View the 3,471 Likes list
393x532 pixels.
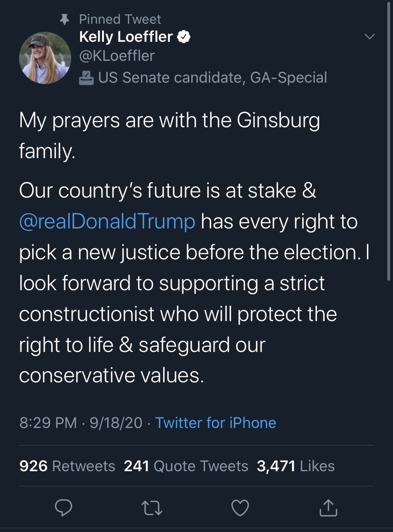296,466
